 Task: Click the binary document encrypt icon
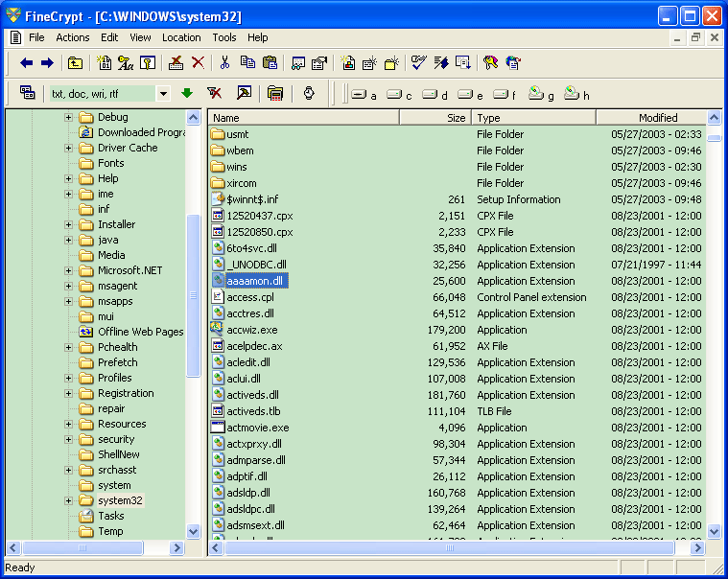(x=104, y=62)
